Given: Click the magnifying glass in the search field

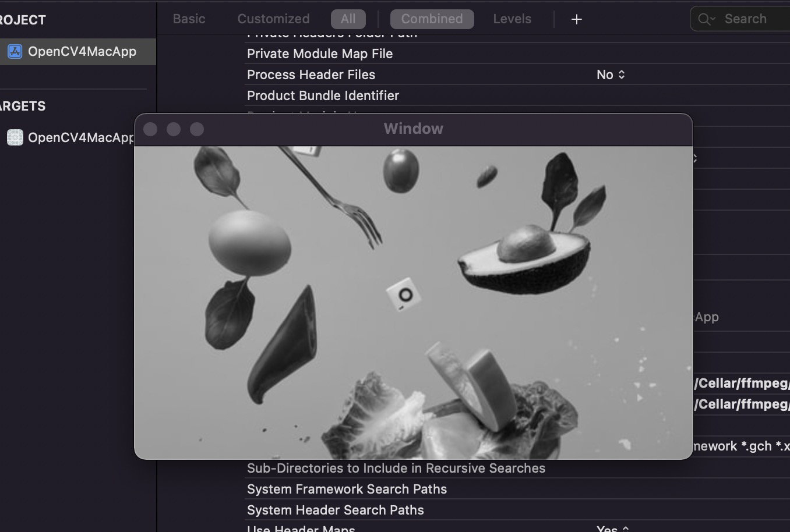Looking at the screenshot, I should pos(704,18).
